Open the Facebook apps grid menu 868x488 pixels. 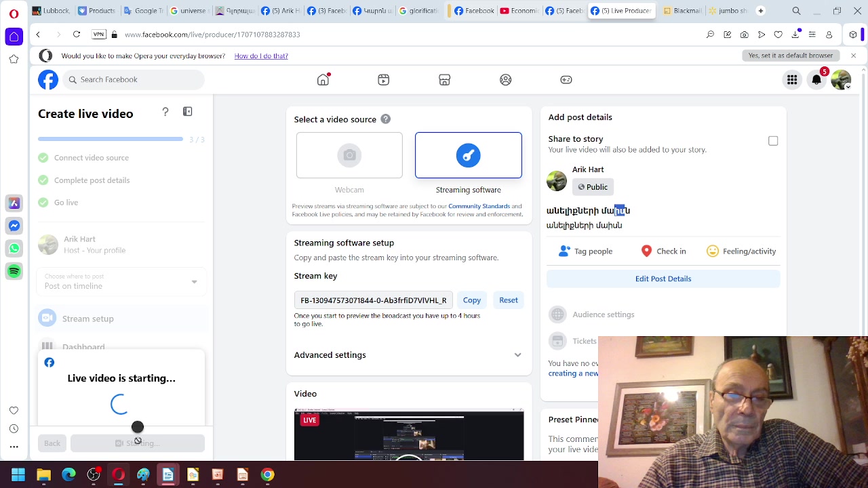(792, 80)
